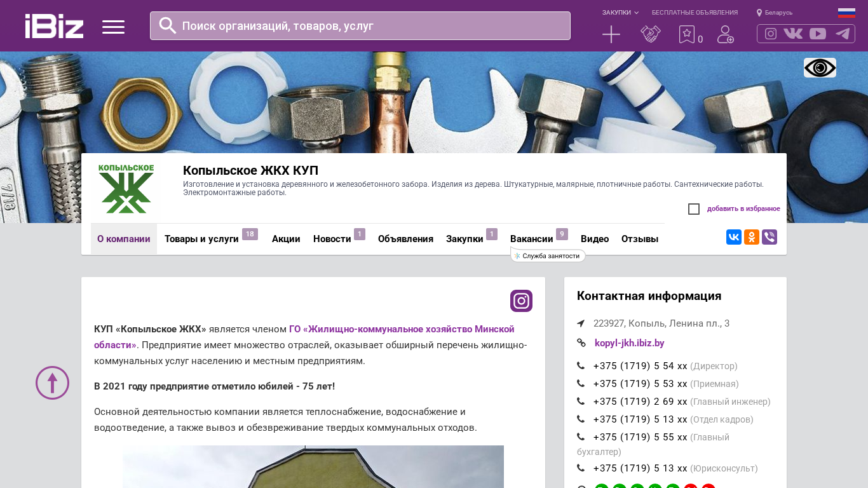Click the Копыльское ЖКХ КУП company title
Screen dimensions: 868x488
click(250, 170)
